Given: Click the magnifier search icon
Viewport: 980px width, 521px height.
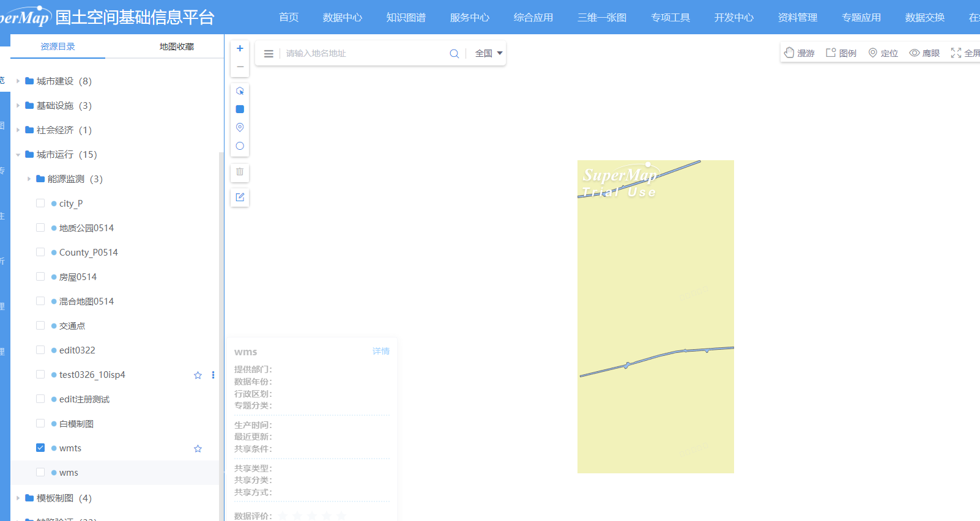Looking at the screenshot, I should click(454, 54).
